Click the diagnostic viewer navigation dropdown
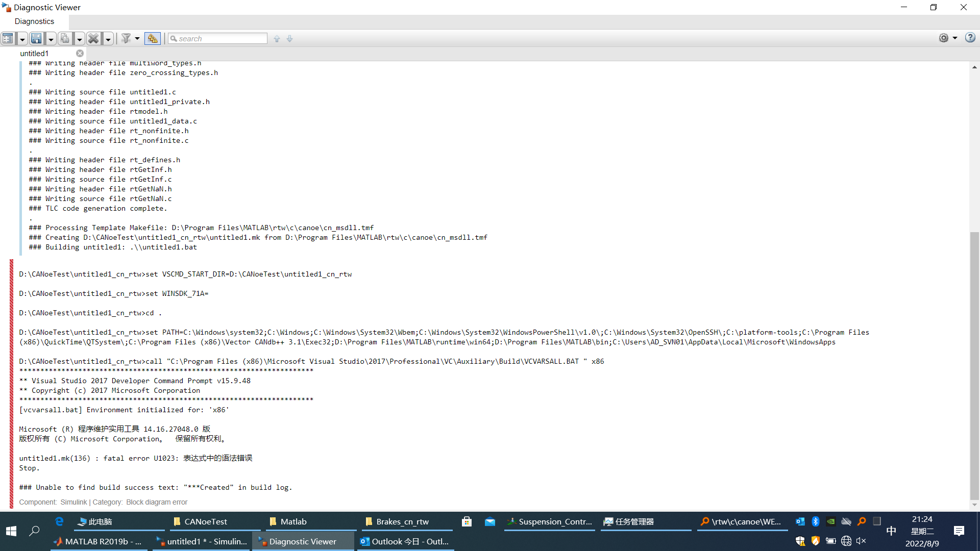 [x=22, y=38]
